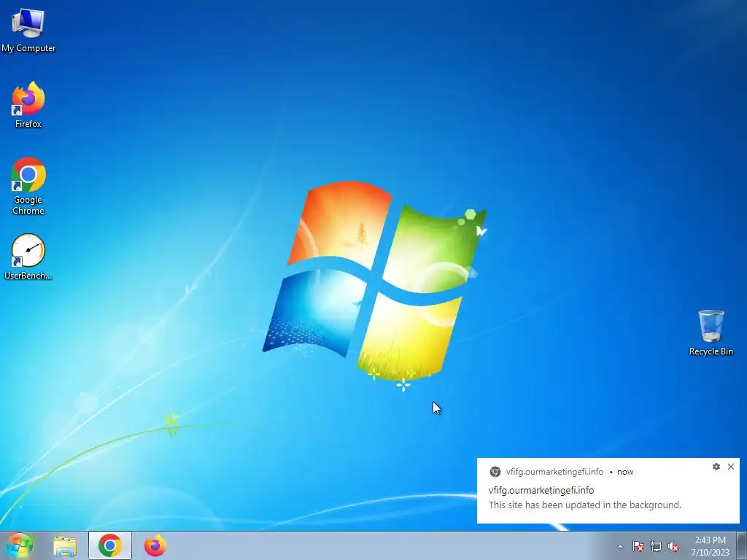747x560 pixels.
Task: Open notification settings gear icon
Action: 716,467
